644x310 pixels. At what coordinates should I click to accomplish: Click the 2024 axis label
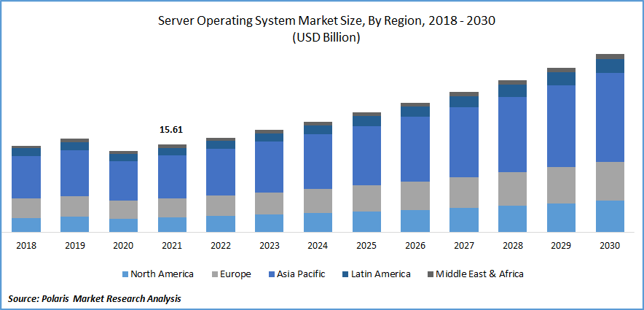click(318, 246)
